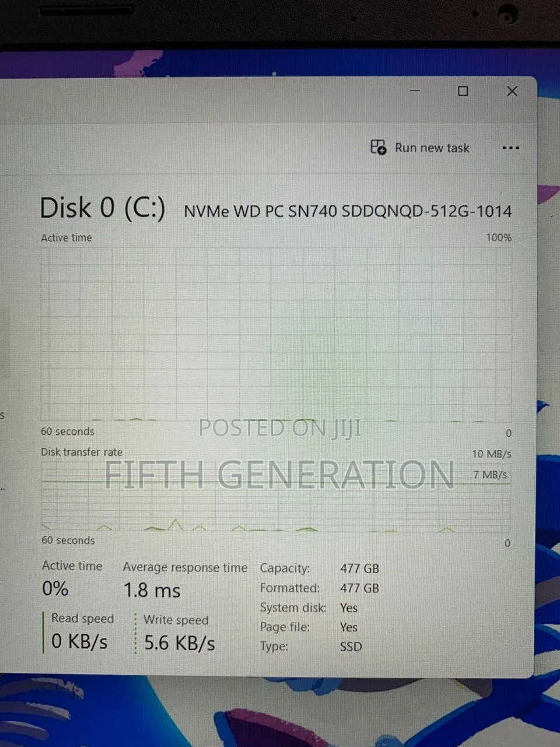The image size is (560, 747).
Task: Click the Run new task icon
Action: click(x=379, y=147)
